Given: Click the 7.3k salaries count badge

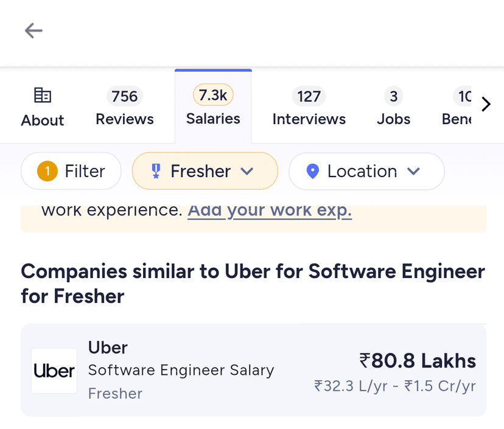Looking at the screenshot, I should coord(213,95).
